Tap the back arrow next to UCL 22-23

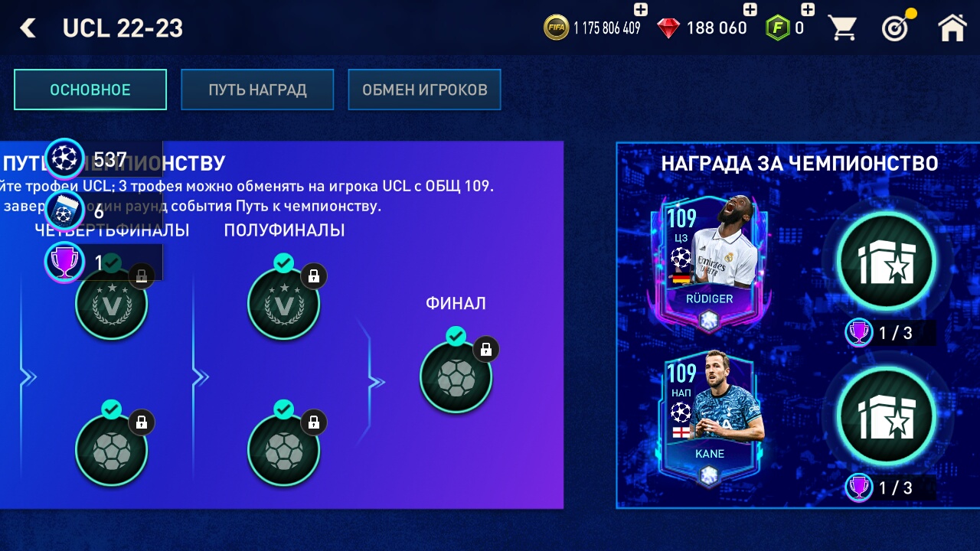coord(28,28)
